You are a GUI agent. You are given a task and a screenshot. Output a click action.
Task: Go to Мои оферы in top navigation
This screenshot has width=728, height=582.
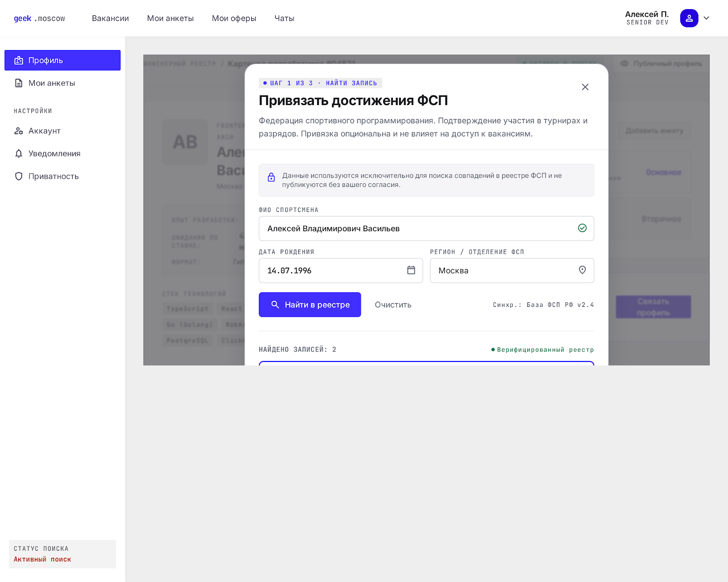(234, 18)
